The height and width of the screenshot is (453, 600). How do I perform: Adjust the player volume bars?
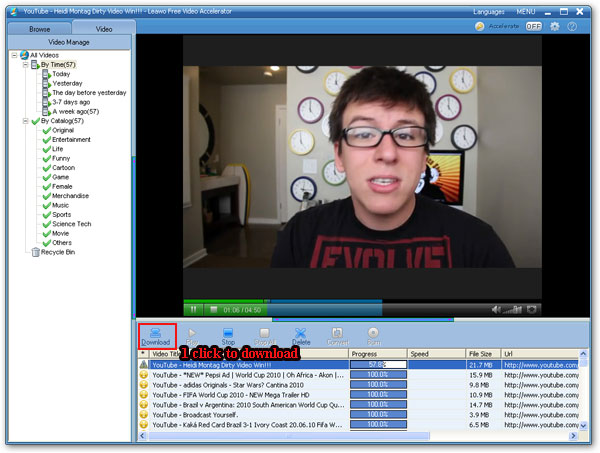click(513, 309)
